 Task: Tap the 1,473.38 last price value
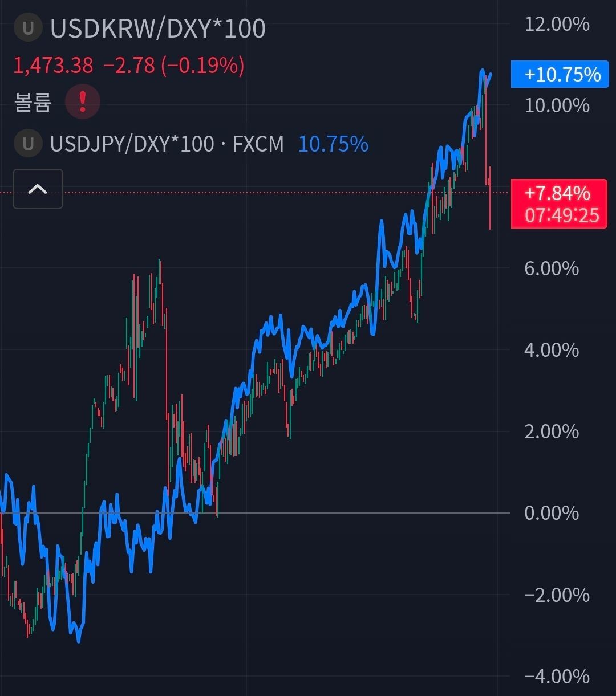[53, 66]
